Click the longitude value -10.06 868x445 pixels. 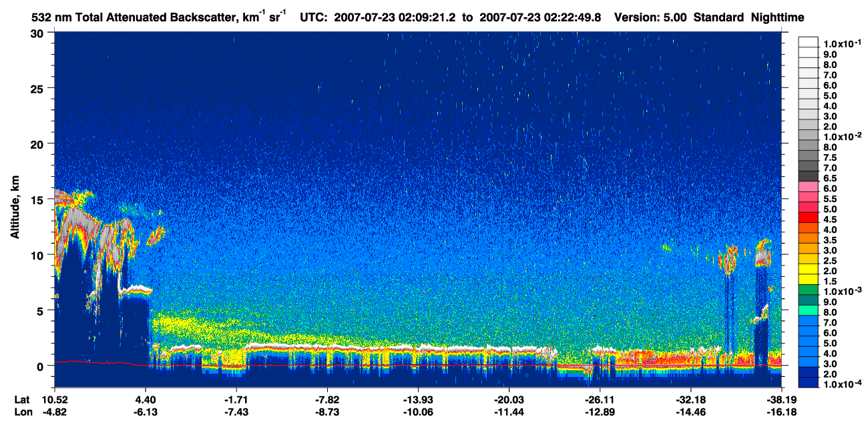[x=418, y=412]
